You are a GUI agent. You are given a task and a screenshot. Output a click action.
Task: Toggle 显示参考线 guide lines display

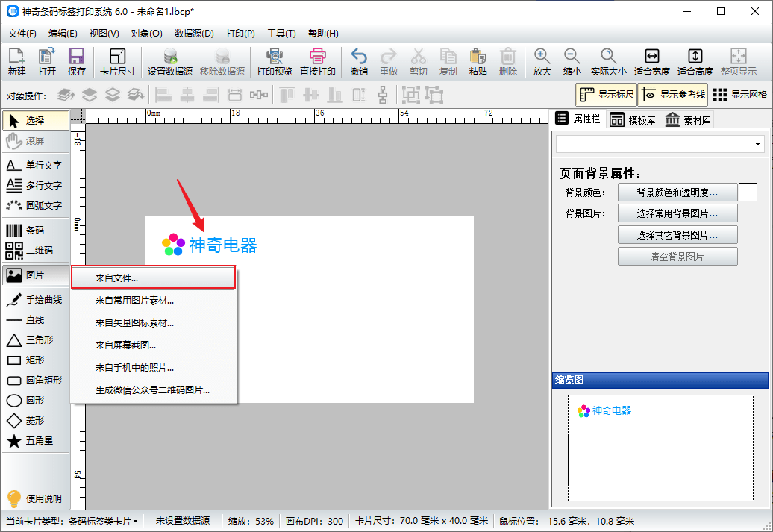coord(672,95)
